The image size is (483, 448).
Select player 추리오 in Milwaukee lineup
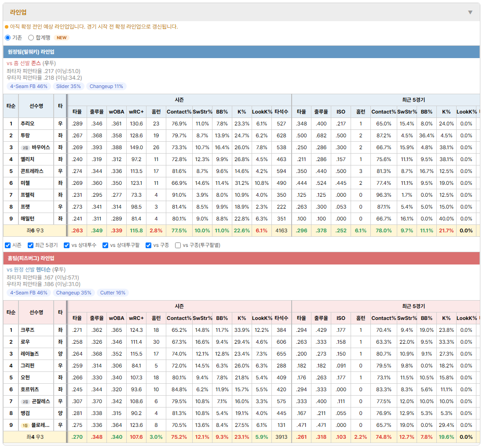click(x=27, y=124)
